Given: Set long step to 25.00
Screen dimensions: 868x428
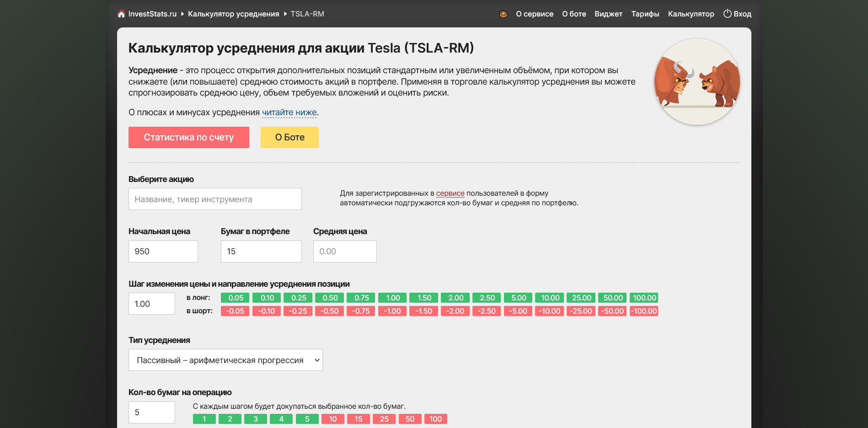Looking at the screenshot, I should click(x=581, y=298).
